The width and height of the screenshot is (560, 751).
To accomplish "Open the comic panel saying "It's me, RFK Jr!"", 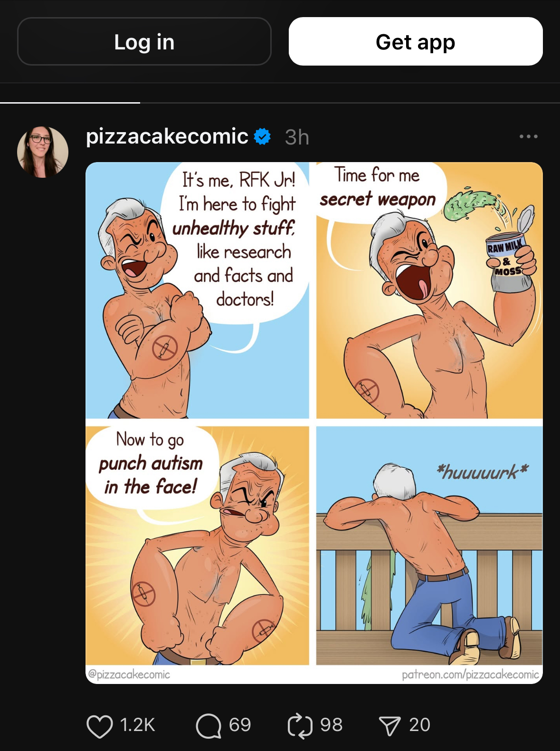I will 198,290.
